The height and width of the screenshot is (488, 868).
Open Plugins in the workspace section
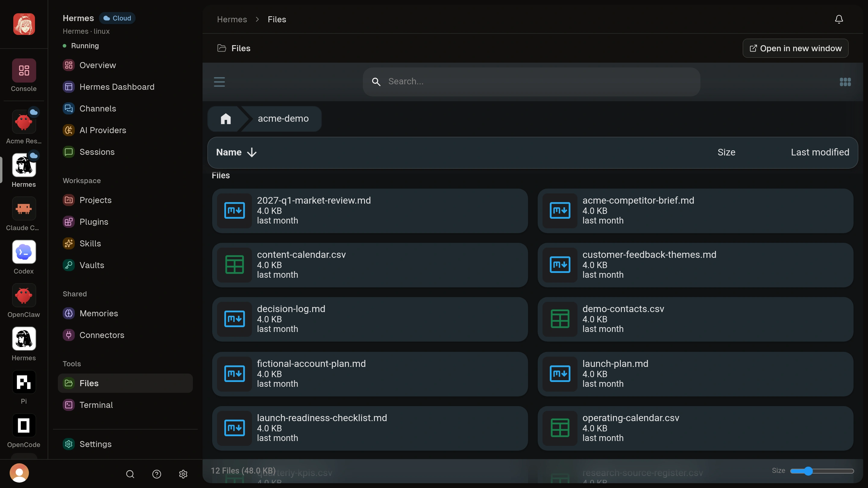coord(125,222)
